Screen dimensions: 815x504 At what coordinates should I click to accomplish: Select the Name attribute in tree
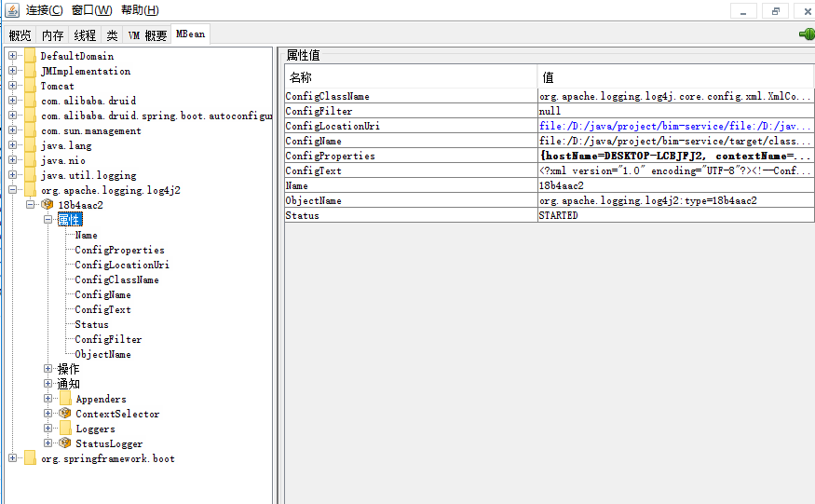(x=87, y=235)
